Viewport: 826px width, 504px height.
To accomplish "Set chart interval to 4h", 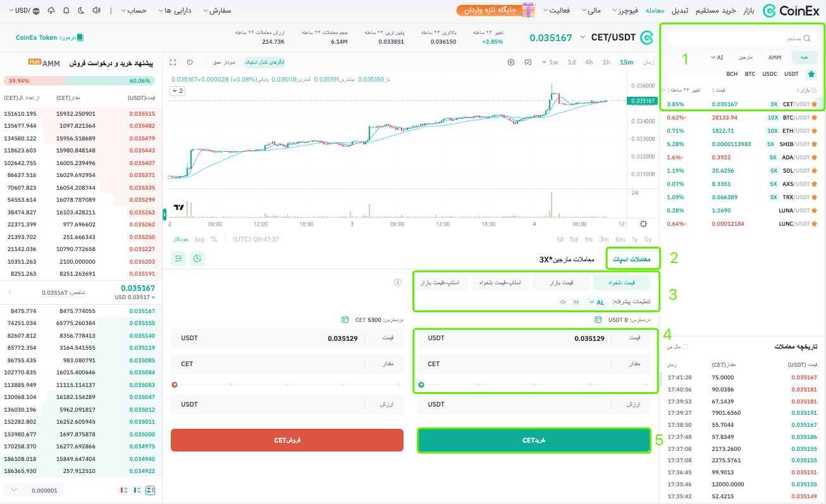I will [589, 62].
